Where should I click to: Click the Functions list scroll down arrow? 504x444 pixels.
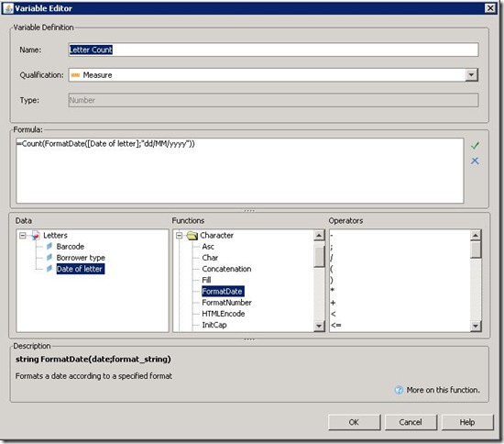click(319, 326)
